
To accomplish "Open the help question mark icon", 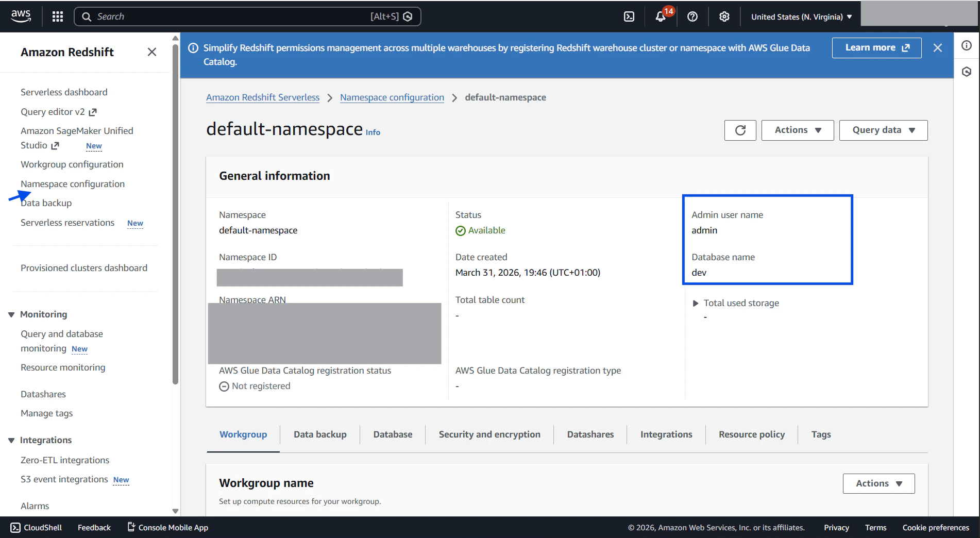I will coord(692,16).
